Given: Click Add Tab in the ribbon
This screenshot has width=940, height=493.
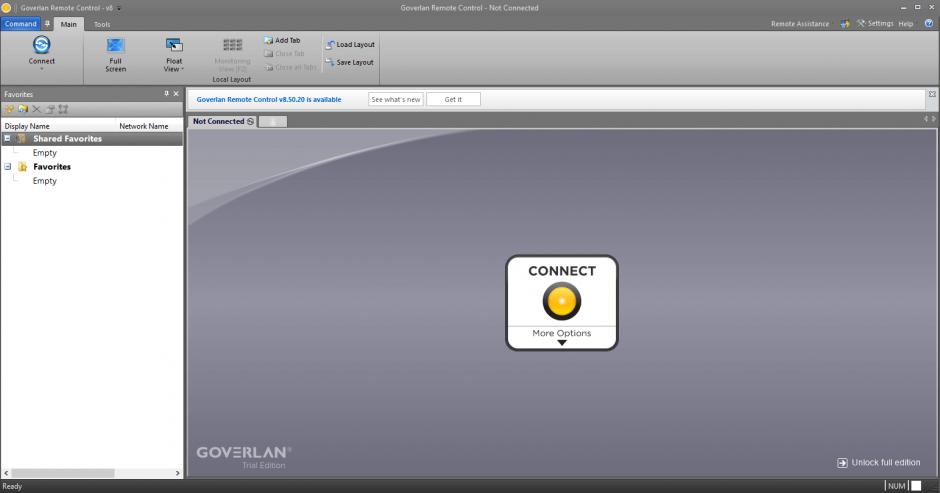Looking at the screenshot, I should click(282, 40).
